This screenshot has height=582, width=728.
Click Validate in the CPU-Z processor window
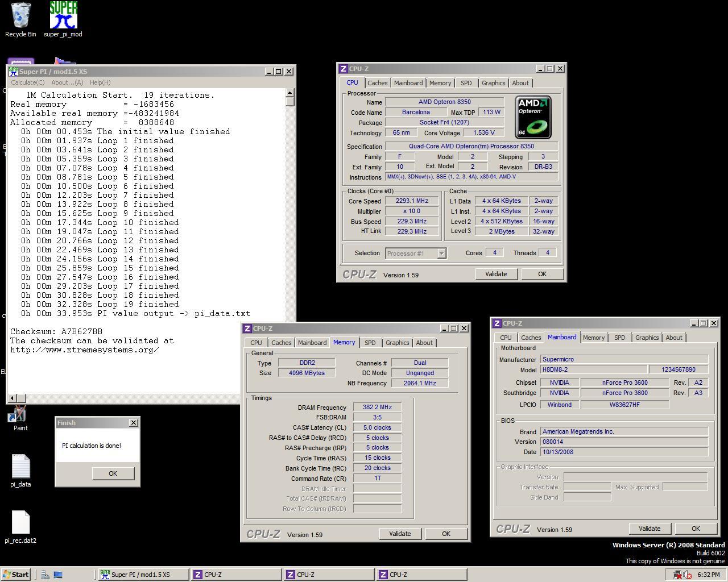pos(496,274)
